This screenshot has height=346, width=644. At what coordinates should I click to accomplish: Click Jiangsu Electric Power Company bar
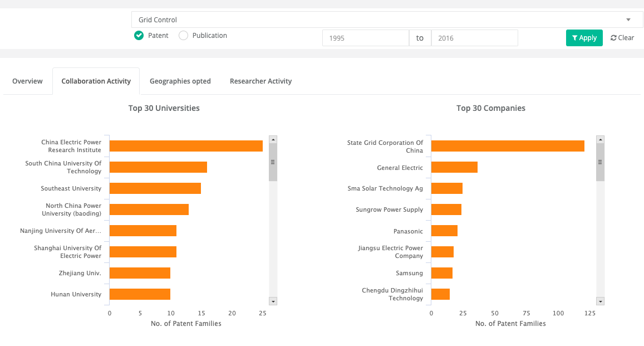click(443, 252)
